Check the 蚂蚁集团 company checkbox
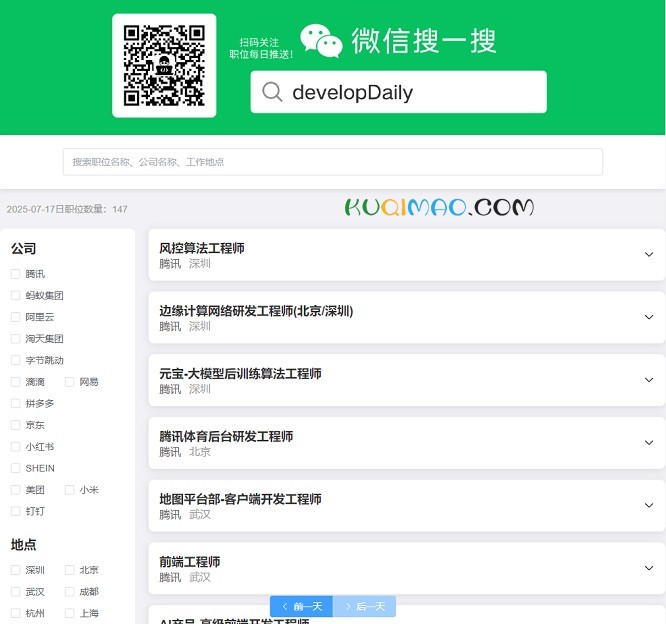 pyautogui.click(x=15, y=295)
